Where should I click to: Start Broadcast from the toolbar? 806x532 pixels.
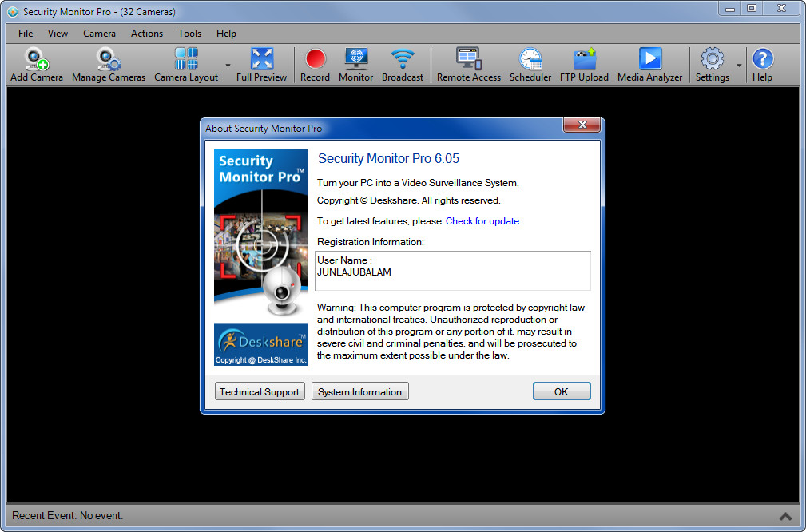(403, 65)
